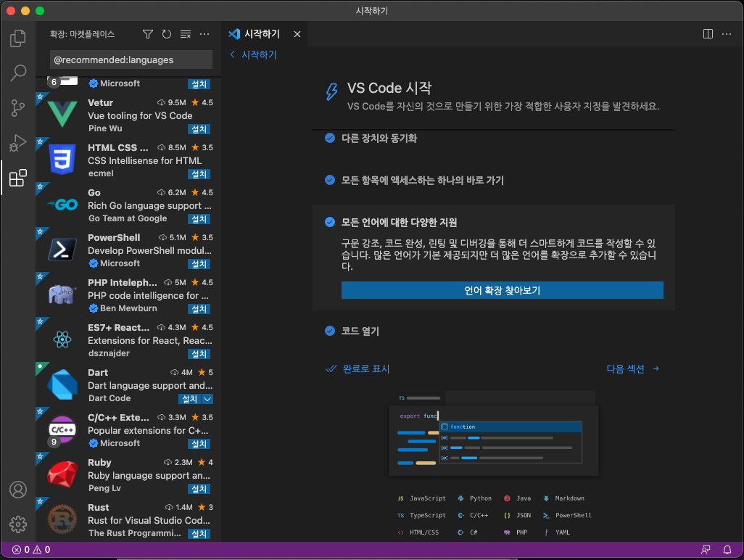Install the HTML CSS Support extension
Screen dimensions: 744x560
pyautogui.click(x=199, y=174)
